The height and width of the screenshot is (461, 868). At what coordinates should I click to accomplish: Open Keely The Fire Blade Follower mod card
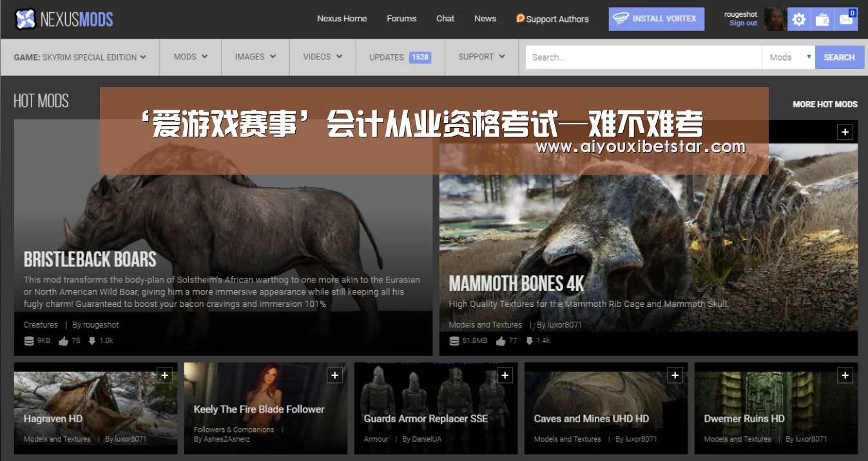point(265,408)
